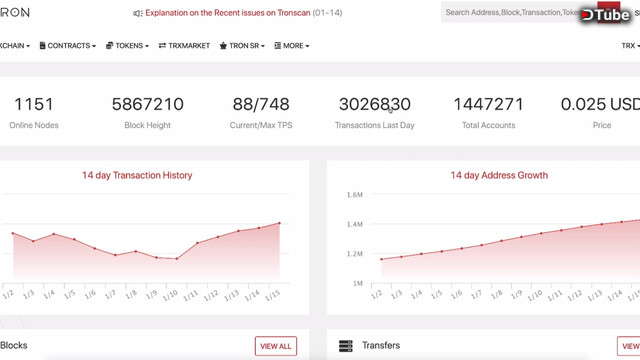The image size is (640, 360).
Task: Click the 1/8 data point on address growth chart
Action: pyautogui.click(x=502, y=241)
